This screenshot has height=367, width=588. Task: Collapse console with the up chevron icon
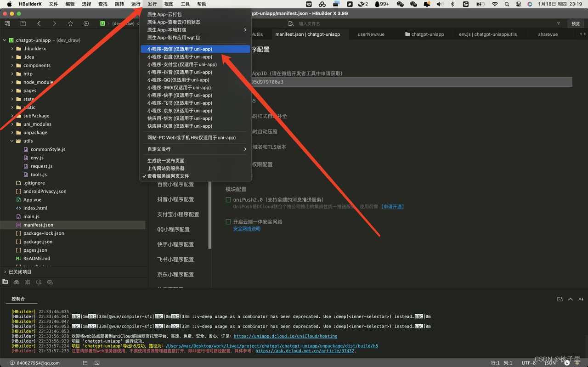[x=571, y=299]
